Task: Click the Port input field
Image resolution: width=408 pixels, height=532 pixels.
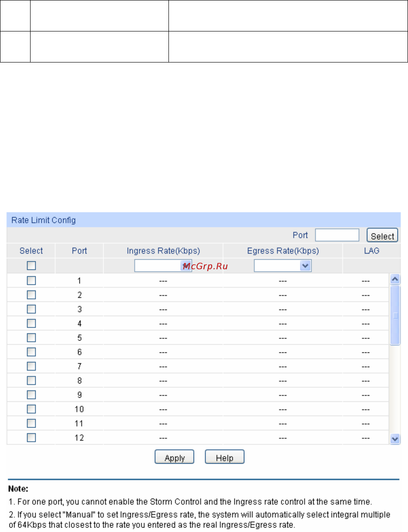Action: (337, 235)
